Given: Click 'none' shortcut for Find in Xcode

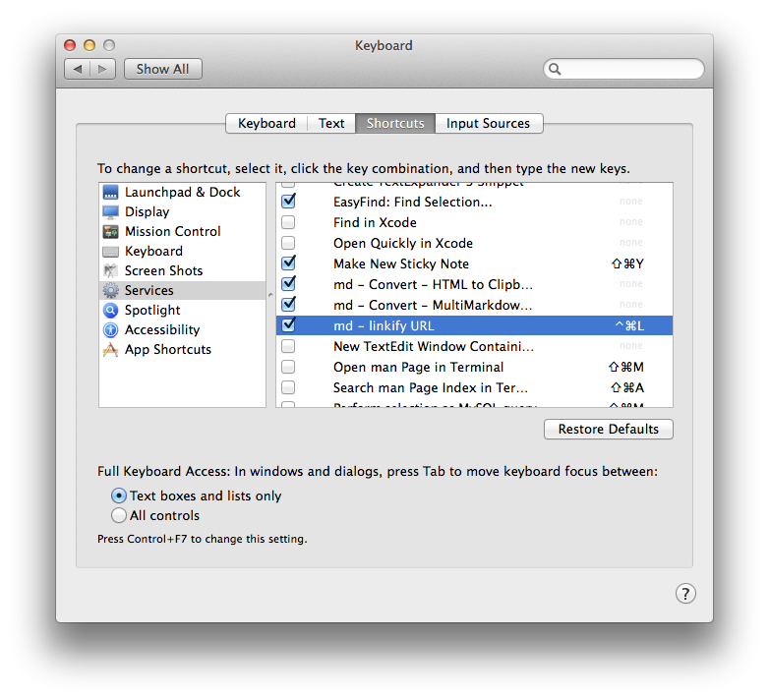Looking at the screenshot, I should [x=631, y=221].
